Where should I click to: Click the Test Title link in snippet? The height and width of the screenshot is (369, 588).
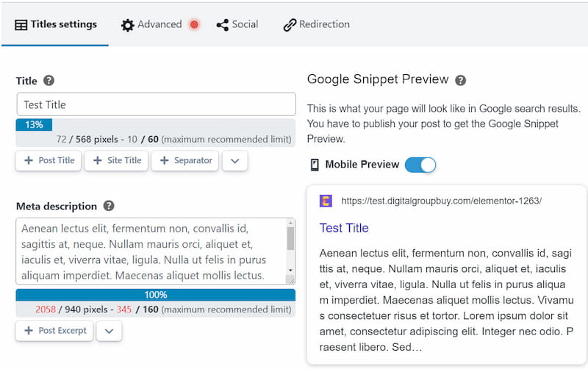point(344,228)
